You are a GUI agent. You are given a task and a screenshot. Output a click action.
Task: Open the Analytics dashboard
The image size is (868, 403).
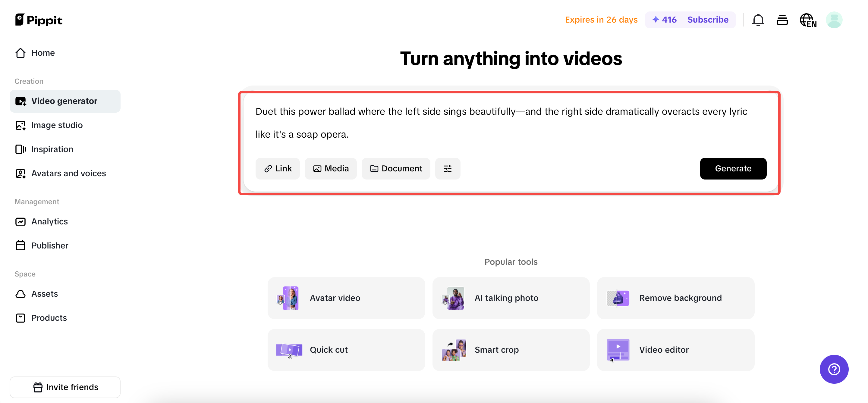point(49,221)
